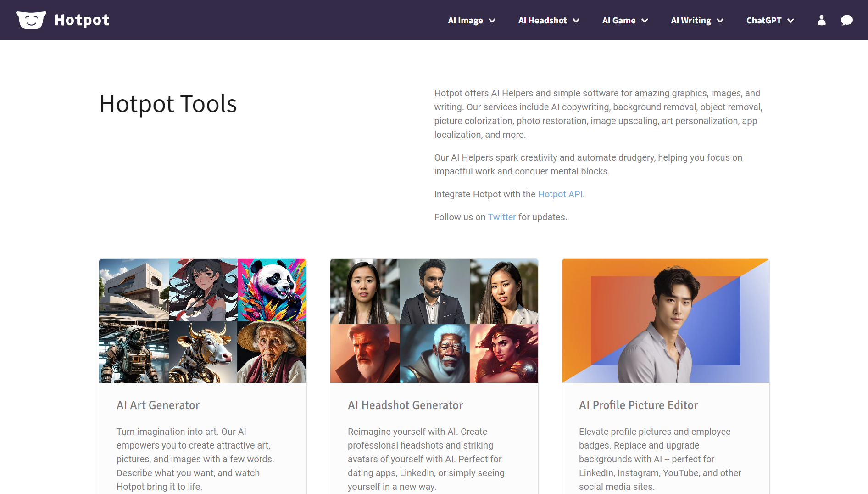Expand the chevron beside AI Image
The width and height of the screenshot is (868, 494).
(x=492, y=21)
